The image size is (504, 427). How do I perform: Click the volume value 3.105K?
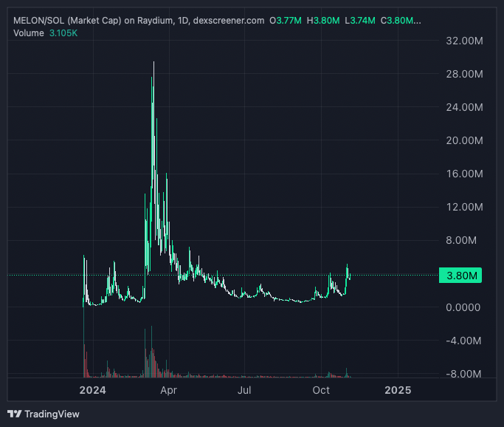[x=63, y=33]
